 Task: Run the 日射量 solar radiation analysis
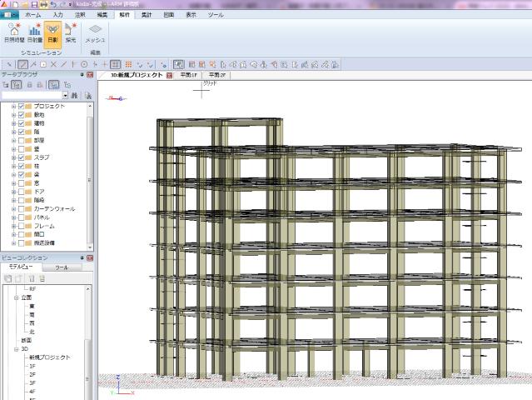coord(35,32)
